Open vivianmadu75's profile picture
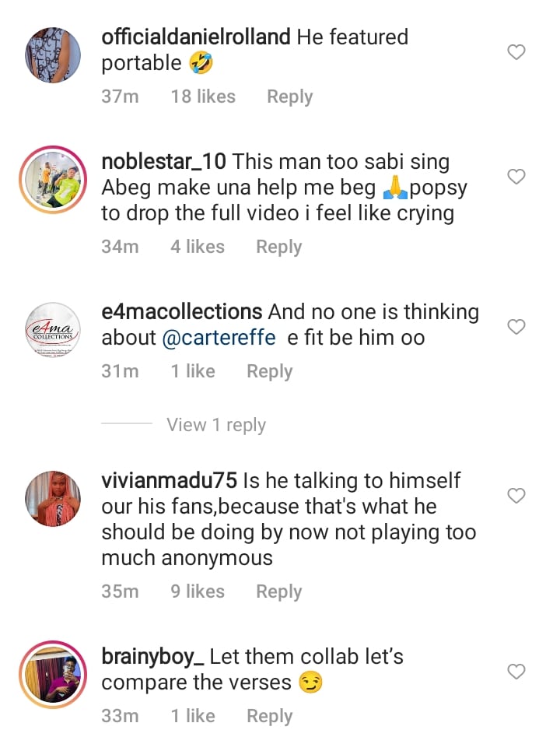 53,499
